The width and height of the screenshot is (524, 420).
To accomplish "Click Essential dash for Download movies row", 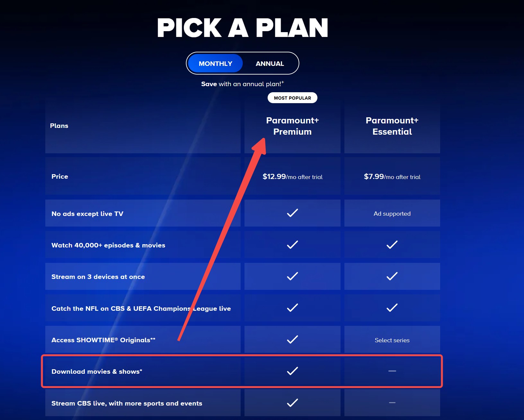I will (x=392, y=371).
